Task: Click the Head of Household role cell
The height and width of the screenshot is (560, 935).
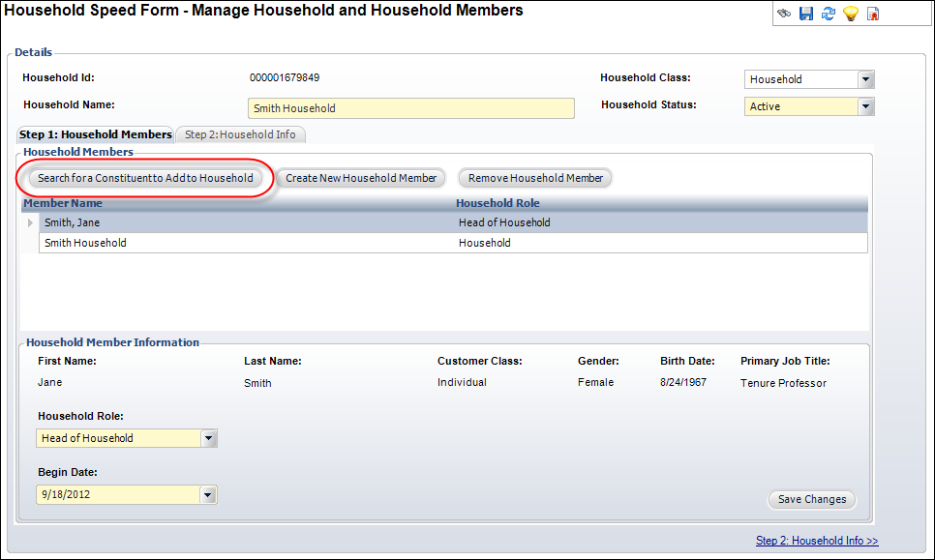Action: tap(504, 222)
